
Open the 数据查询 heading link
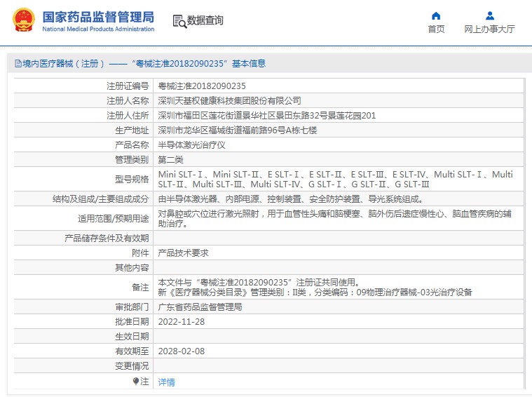pyautogui.click(x=205, y=20)
